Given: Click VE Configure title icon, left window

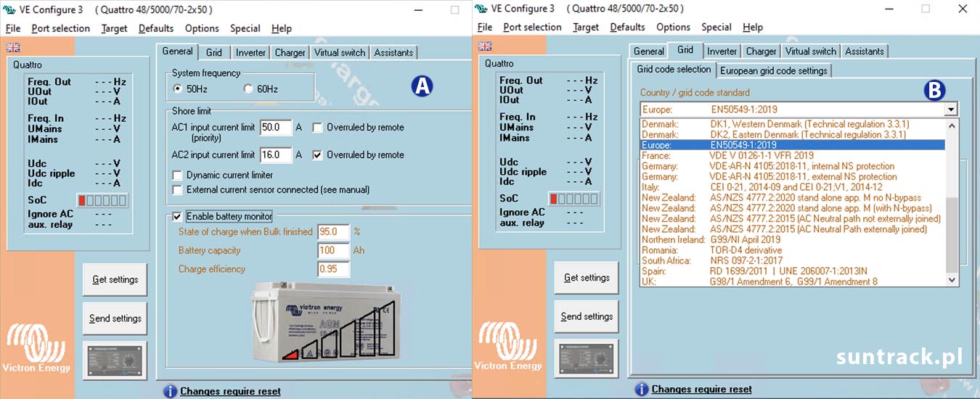Looking at the screenshot, I should [x=11, y=9].
